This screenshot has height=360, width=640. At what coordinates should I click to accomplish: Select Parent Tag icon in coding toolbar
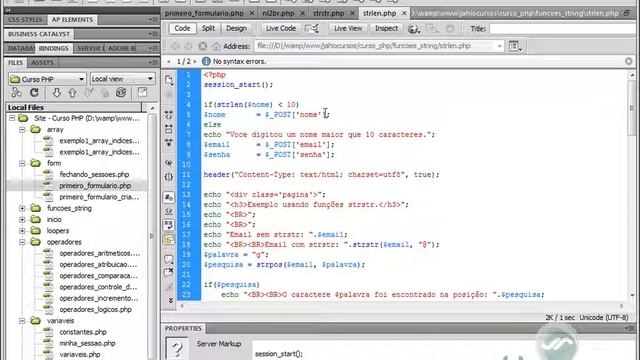click(169, 163)
